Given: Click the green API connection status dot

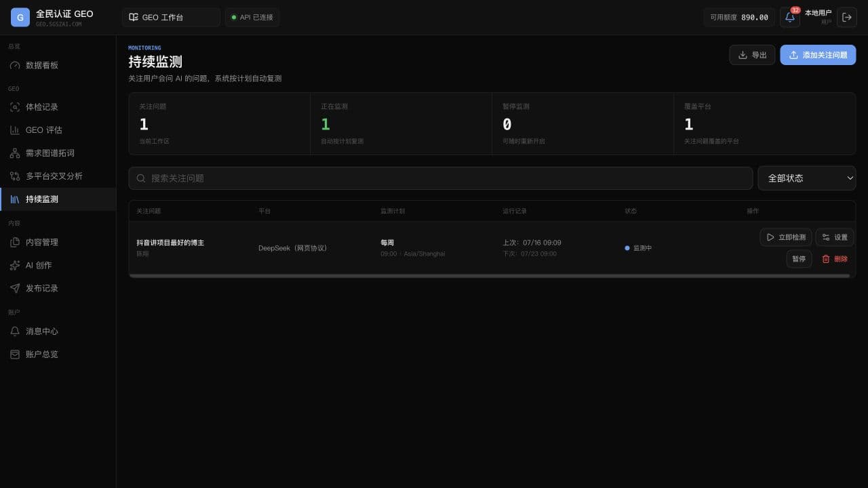Looking at the screenshot, I should coord(234,17).
